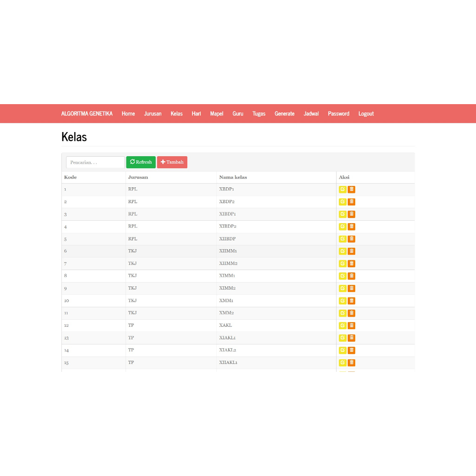Go to the Guru page

(238, 113)
